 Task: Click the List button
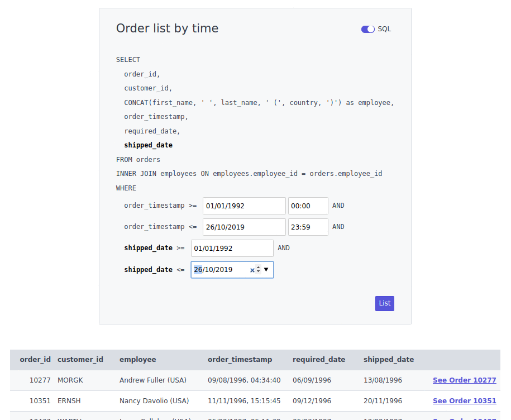click(x=385, y=303)
